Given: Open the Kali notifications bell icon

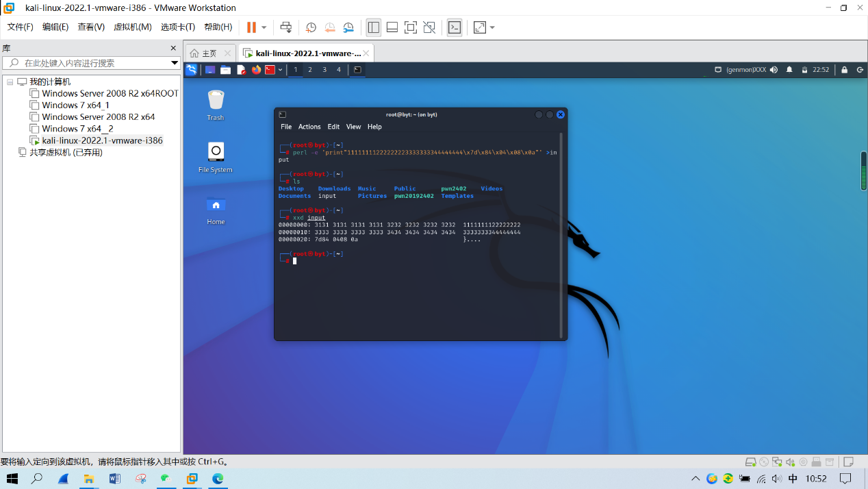Looking at the screenshot, I should (x=789, y=69).
